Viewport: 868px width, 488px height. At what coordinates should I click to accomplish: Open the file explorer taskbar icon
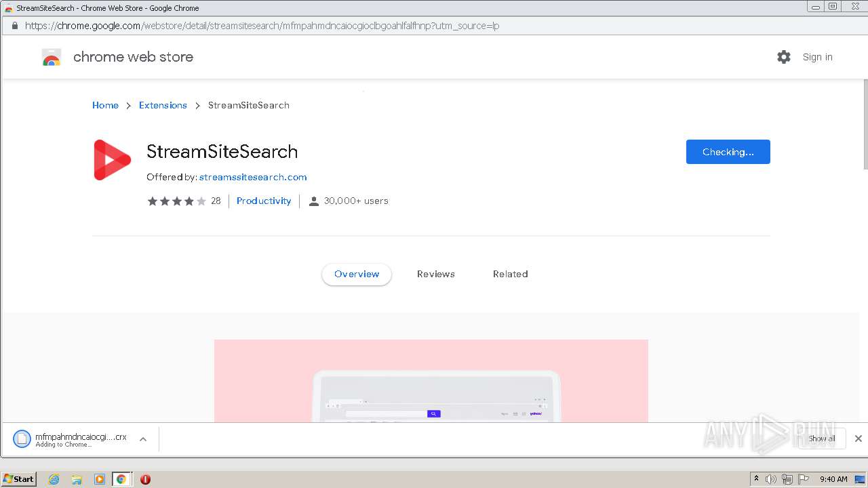click(x=77, y=479)
